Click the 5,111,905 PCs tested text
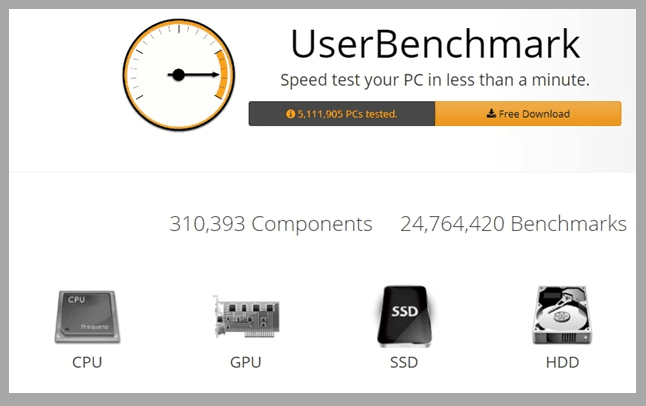The width and height of the screenshot is (646, 406). [x=347, y=114]
